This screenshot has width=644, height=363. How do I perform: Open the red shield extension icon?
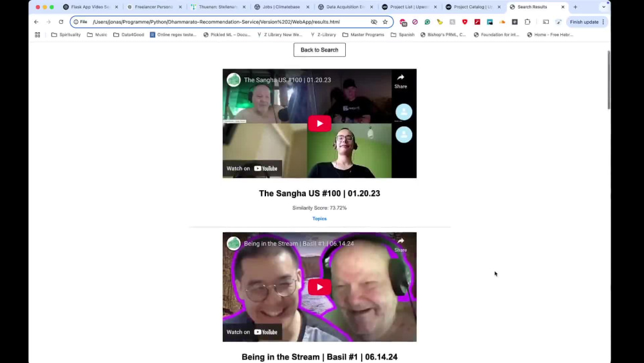(x=464, y=22)
